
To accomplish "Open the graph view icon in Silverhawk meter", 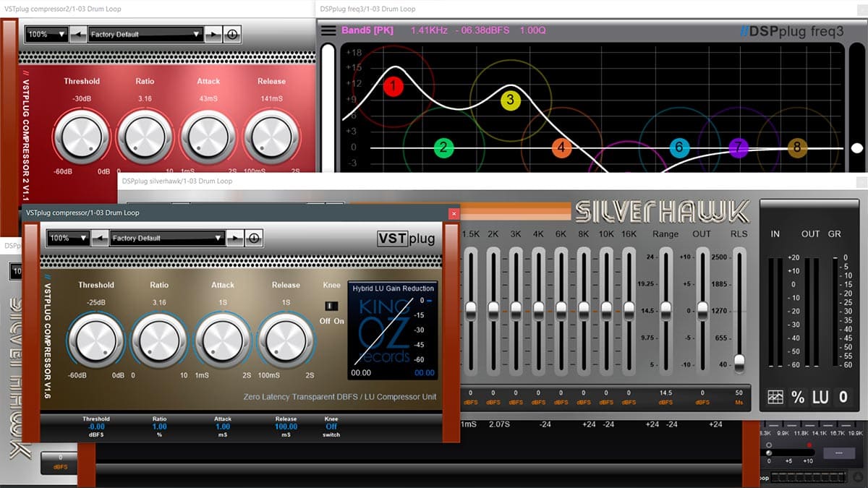I will click(775, 397).
